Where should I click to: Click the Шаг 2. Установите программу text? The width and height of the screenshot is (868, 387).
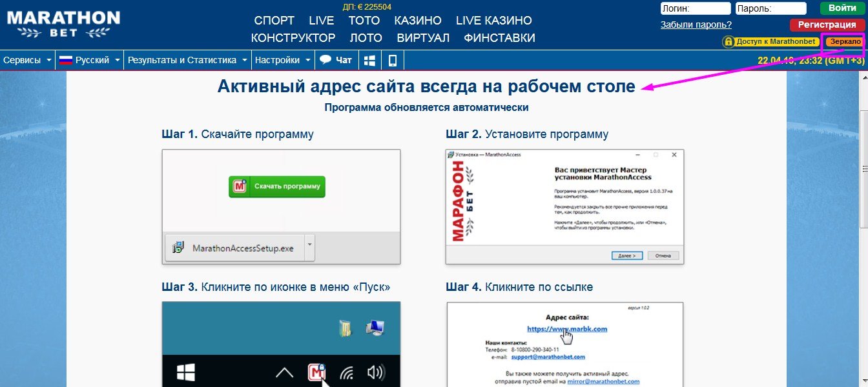tap(527, 134)
